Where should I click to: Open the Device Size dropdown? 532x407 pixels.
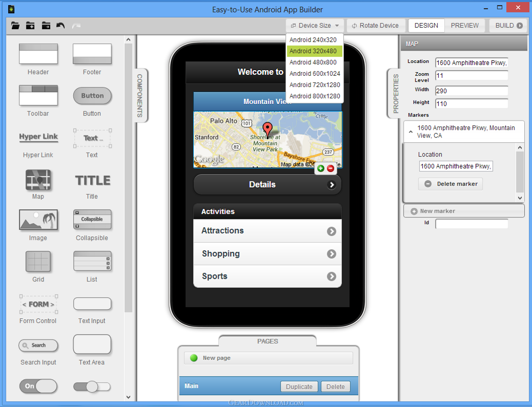[x=314, y=25]
